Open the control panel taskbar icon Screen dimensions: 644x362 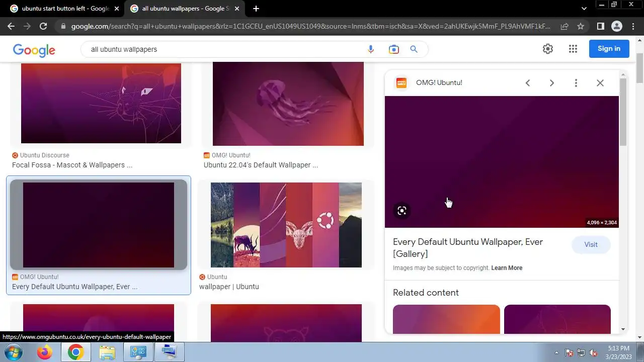click(x=138, y=352)
